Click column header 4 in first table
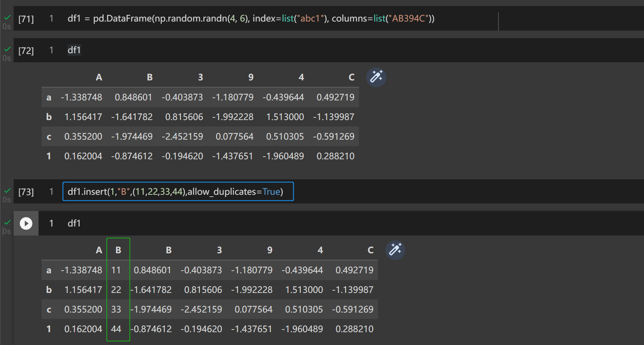This screenshot has height=345, width=644. [301, 77]
